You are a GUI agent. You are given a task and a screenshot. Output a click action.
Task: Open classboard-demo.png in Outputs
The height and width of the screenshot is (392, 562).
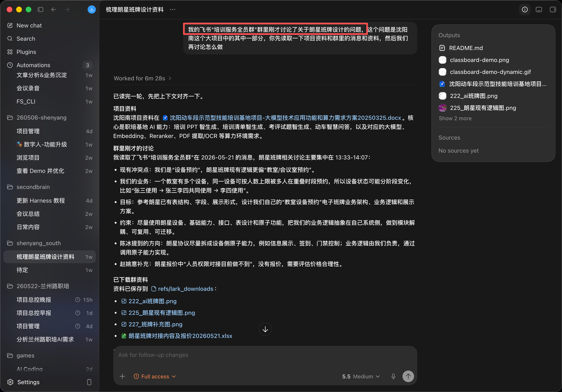474,60
